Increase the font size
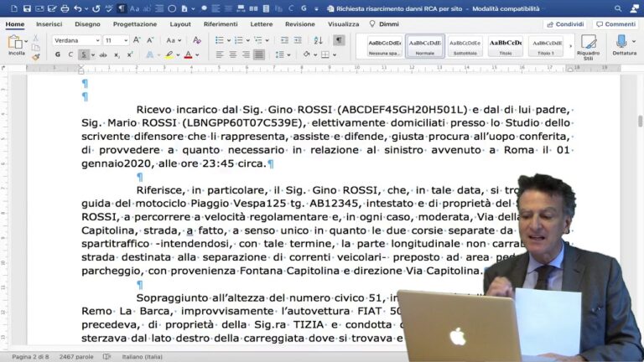This screenshot has width=644, height=362. [137, 40]
